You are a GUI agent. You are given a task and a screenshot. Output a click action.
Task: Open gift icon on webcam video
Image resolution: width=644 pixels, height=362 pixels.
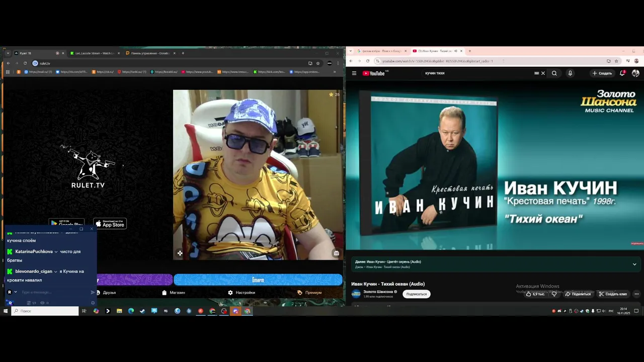pyautogui.click(x=336, y=253)
